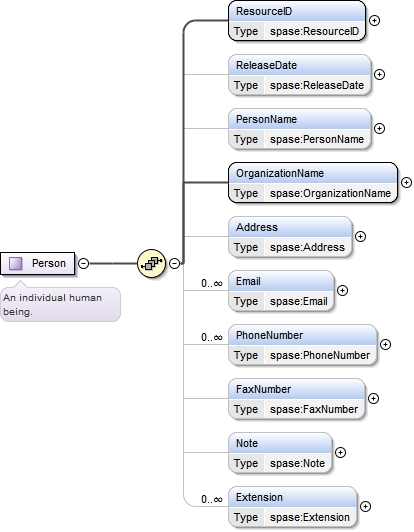Image resolution: width=414 pixels, height=532 pixels.
Task: Expand the Note element plus icon
Action: point(340,452)
